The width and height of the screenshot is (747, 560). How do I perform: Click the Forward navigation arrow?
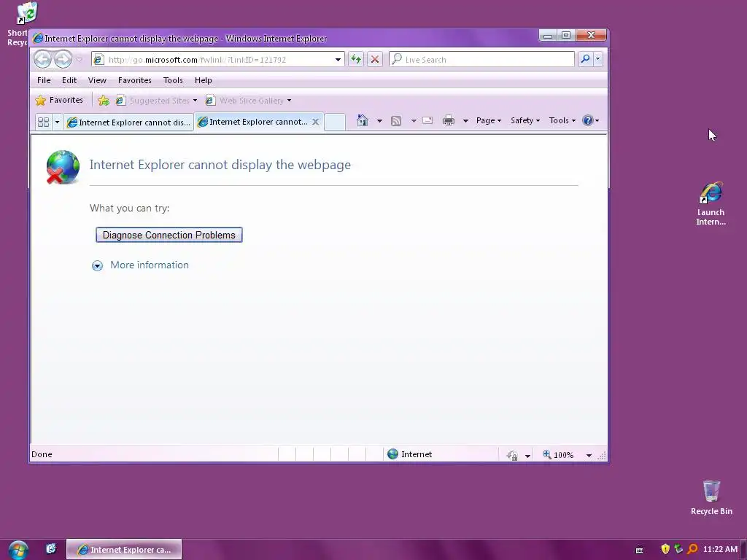[63, 60]
